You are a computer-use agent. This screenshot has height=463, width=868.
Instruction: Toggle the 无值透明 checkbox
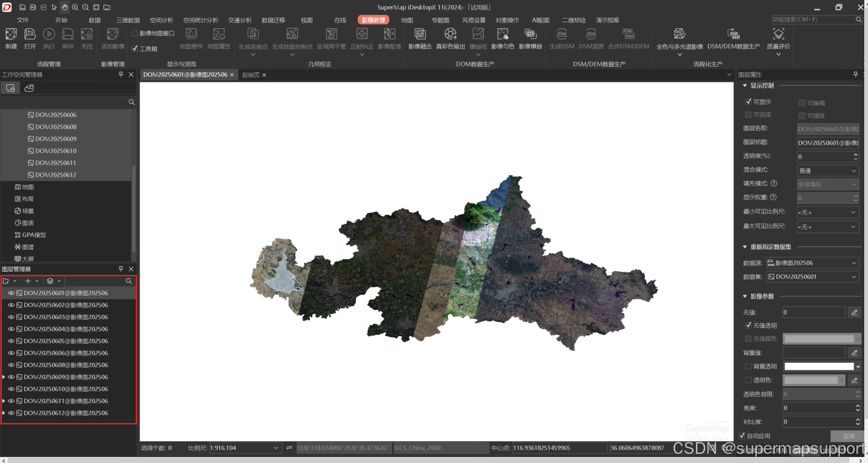[748, 325]
